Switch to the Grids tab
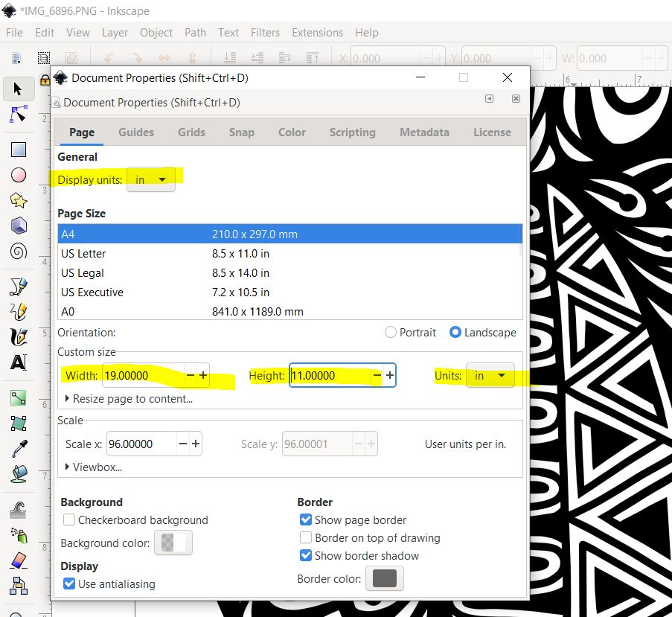This screenshot has width=672, height=617. tap(191, 132)
